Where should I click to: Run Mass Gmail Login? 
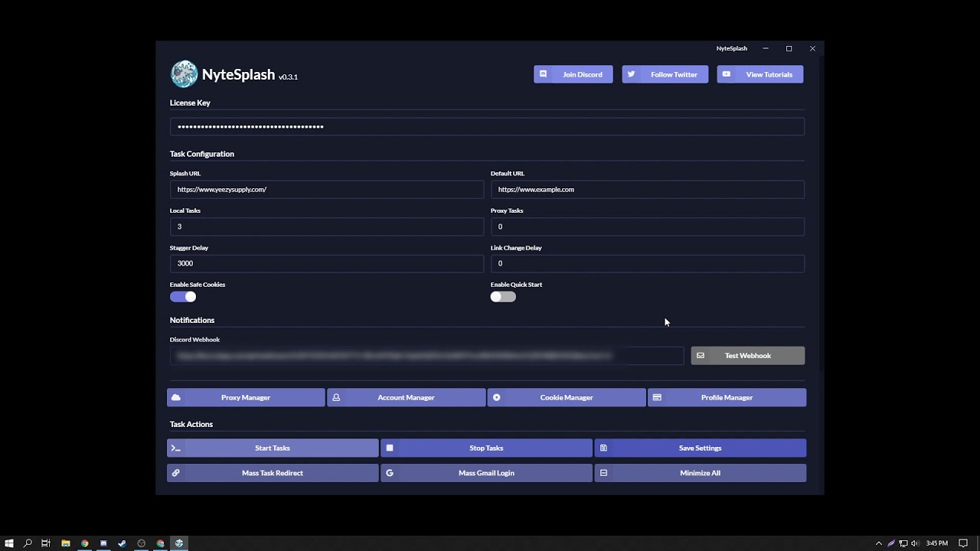point(486,473)
